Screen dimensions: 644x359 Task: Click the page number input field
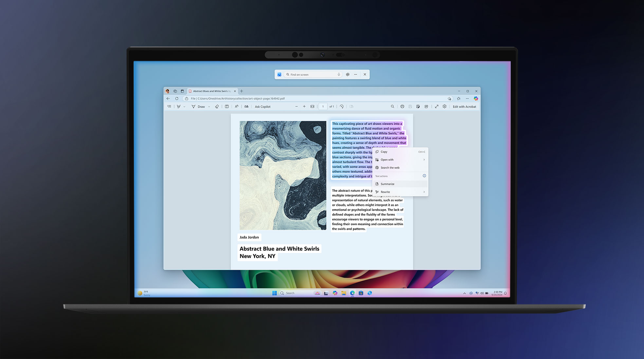tap(323, 106)
